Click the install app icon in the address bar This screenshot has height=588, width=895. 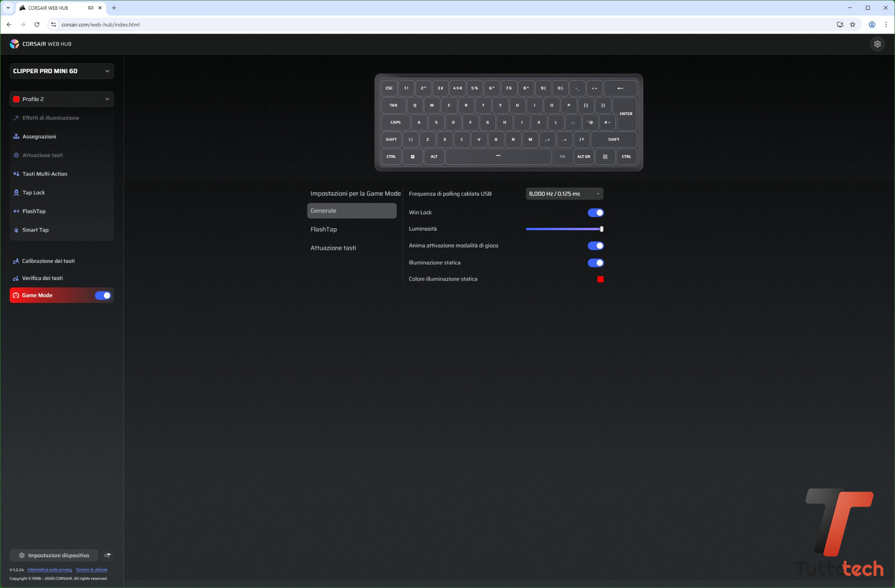[x=840, y=25]
